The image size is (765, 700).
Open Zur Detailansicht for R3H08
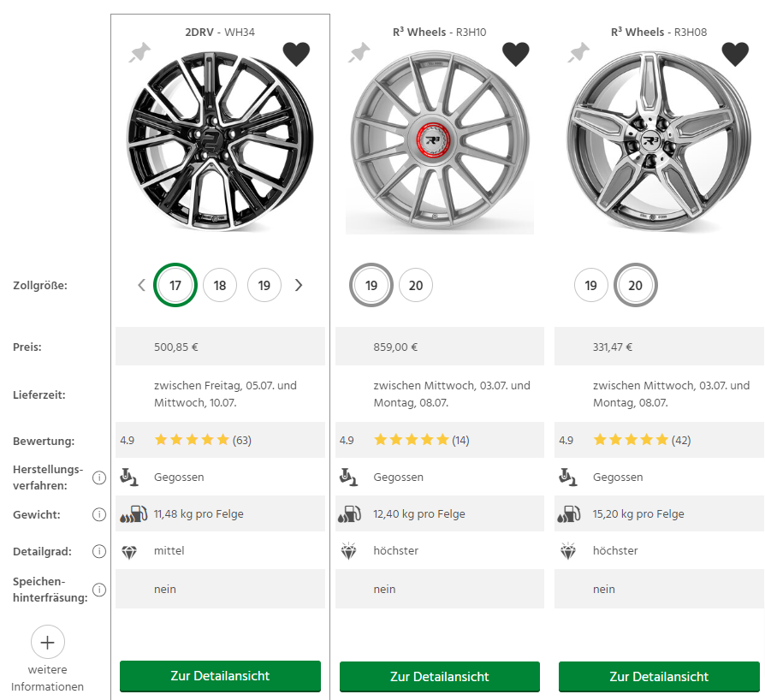tap(659, 676)
